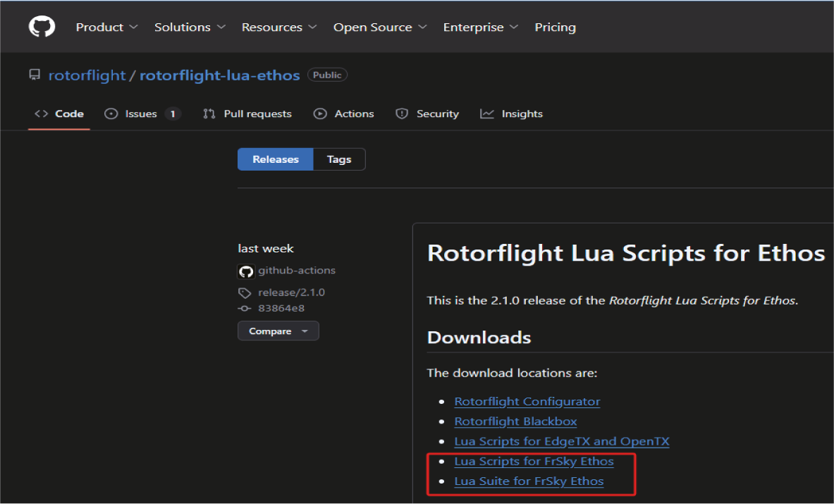834x504 pixels.
Task: Open the Open Source dropdown
Action: coord(380,27)
